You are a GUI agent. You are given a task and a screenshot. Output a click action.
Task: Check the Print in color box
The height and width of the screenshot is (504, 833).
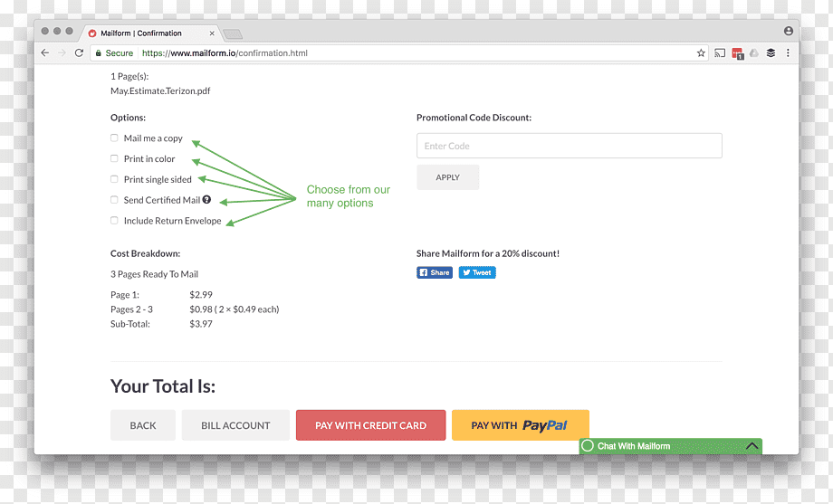(114, 158)
